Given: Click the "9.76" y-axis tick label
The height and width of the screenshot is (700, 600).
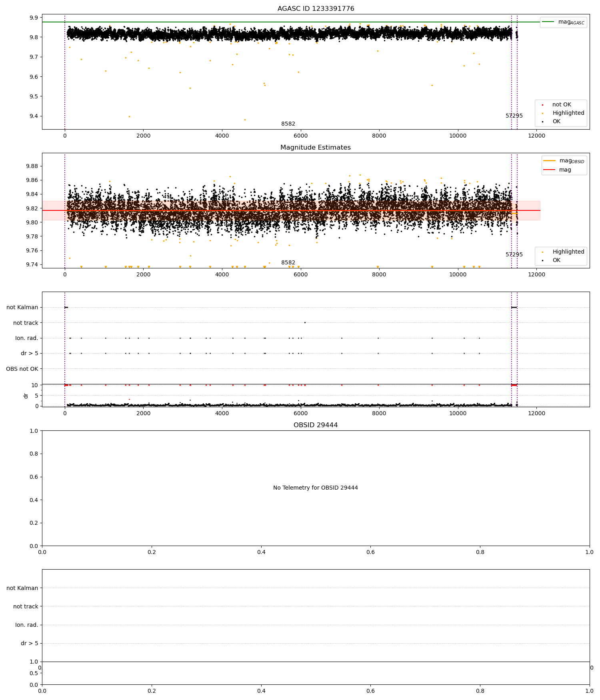Looking at the screenshot, I should click(x=32, y=251).
